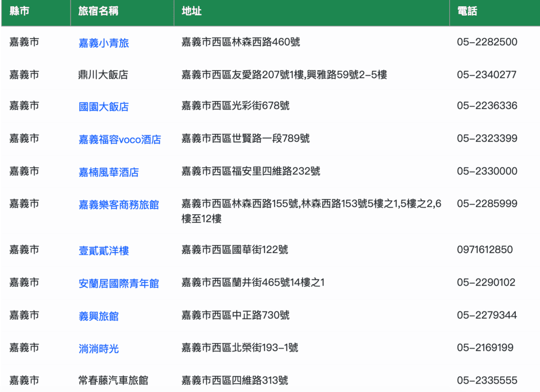The height and width of the screenshot is (392, 540).
Task: Open the 嘉義小青旅 link
Action: pos(103,43)
